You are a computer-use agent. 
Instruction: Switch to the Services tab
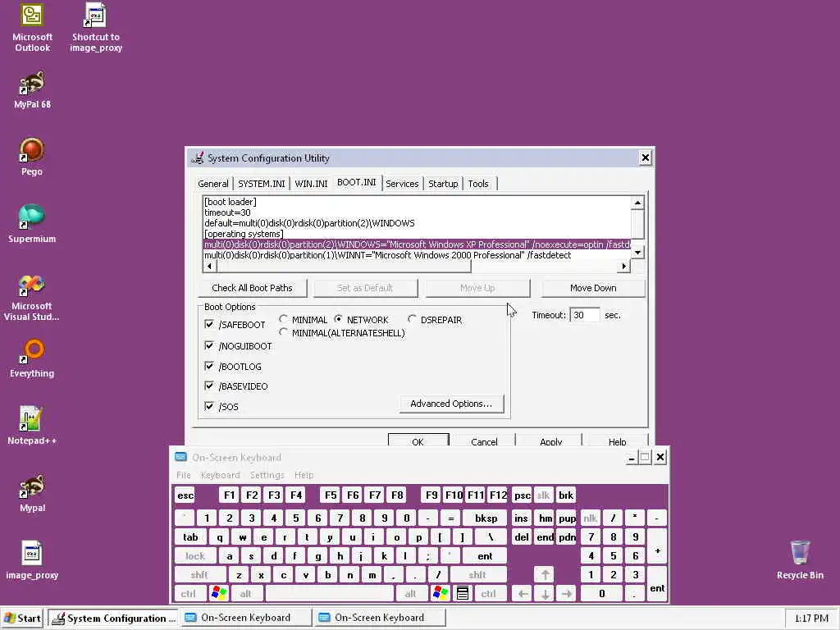point(402,184)
